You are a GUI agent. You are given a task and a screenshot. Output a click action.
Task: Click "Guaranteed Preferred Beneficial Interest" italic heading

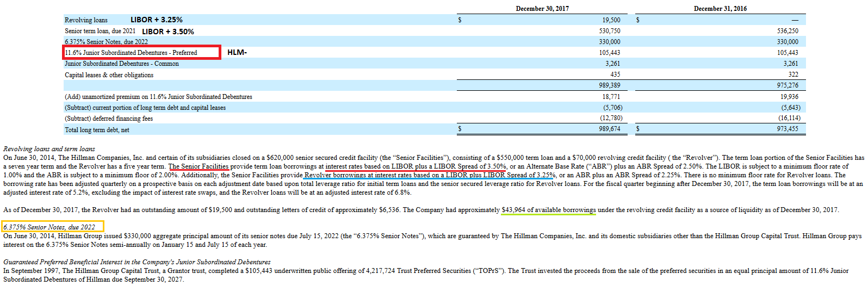click(x=61, y=262)
